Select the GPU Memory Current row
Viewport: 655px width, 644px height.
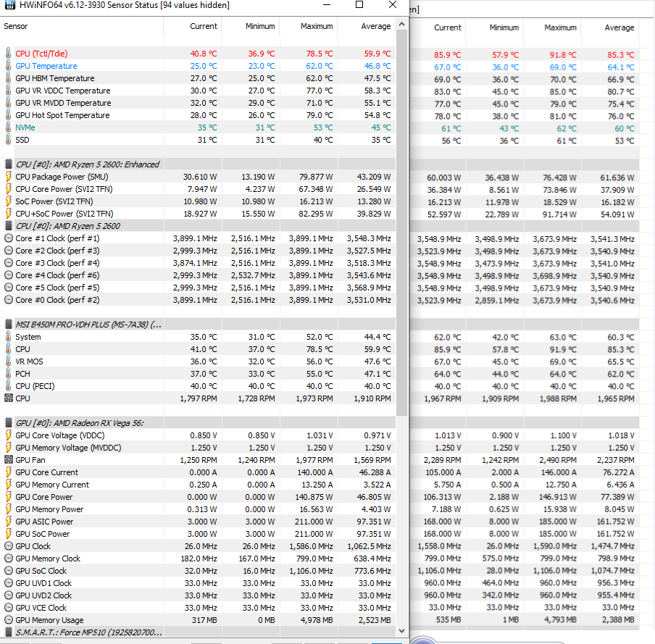[198, 485]
